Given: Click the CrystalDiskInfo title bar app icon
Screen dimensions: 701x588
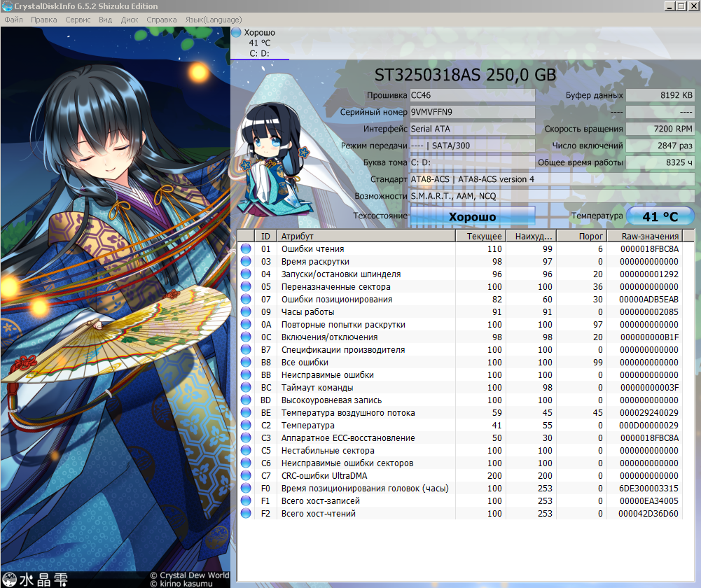Looking at the screenshot, I should (7, 6).
